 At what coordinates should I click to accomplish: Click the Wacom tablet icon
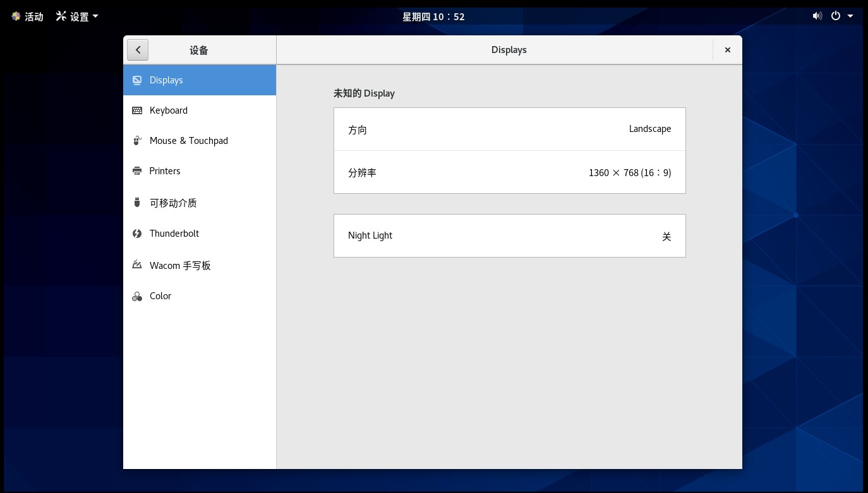click(137, 265)
